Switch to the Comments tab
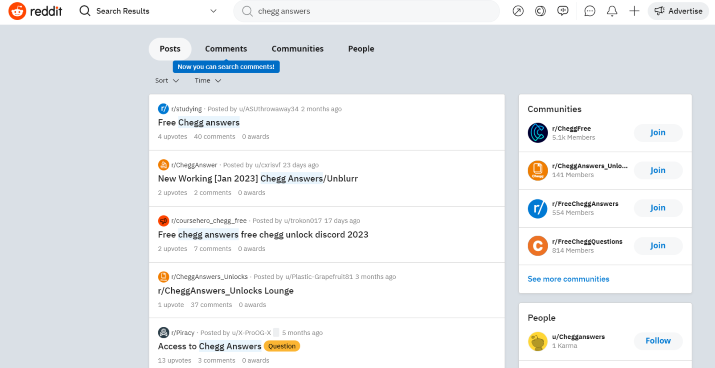715x368 pixels. [x=226, y=49]
